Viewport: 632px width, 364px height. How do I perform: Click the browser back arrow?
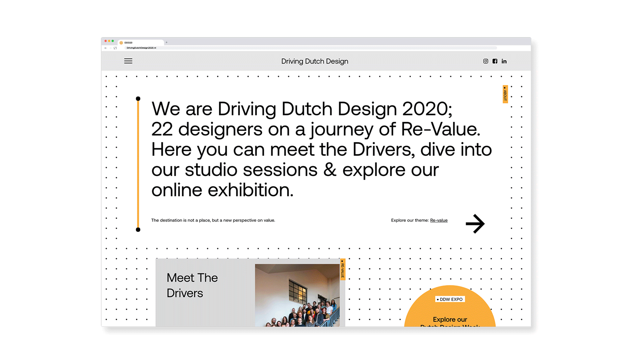(x=106, y=48)
